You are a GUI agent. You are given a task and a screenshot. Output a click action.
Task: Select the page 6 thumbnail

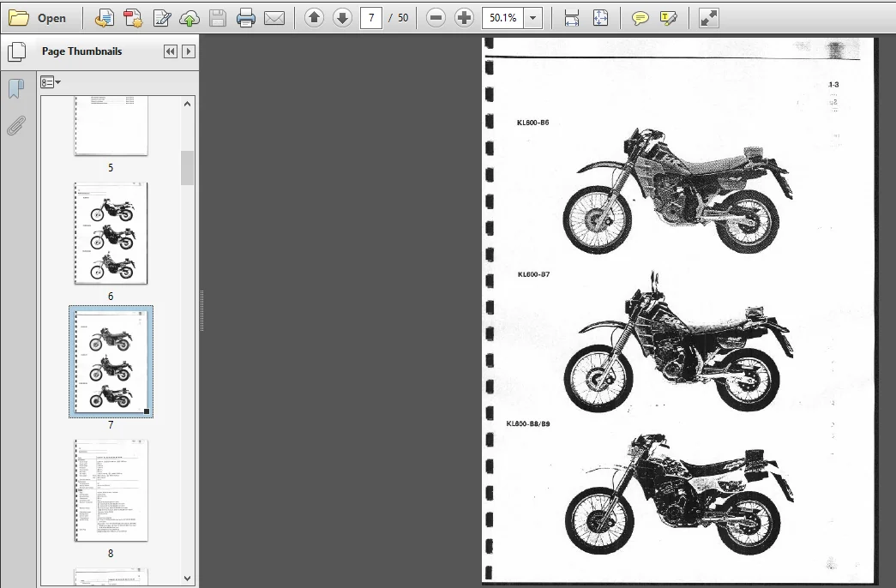pyautogui.click(x=111, y=233)
